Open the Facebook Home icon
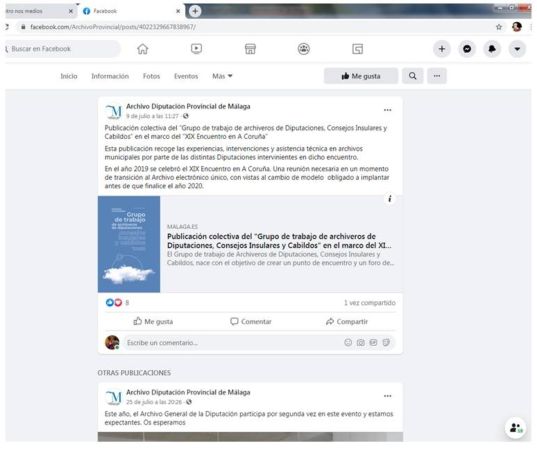Image resolution: width=537 pixels, height=450 pixels. pyautogui.click(x=142, y=49)
